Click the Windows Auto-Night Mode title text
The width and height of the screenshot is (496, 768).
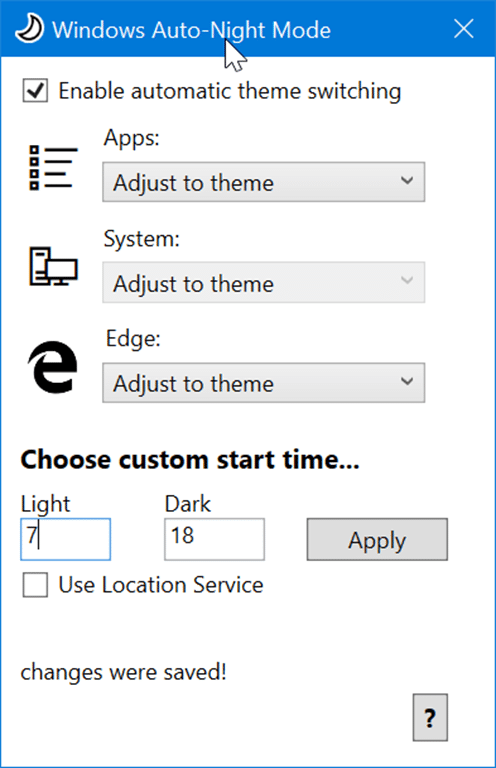coord(191,30)
